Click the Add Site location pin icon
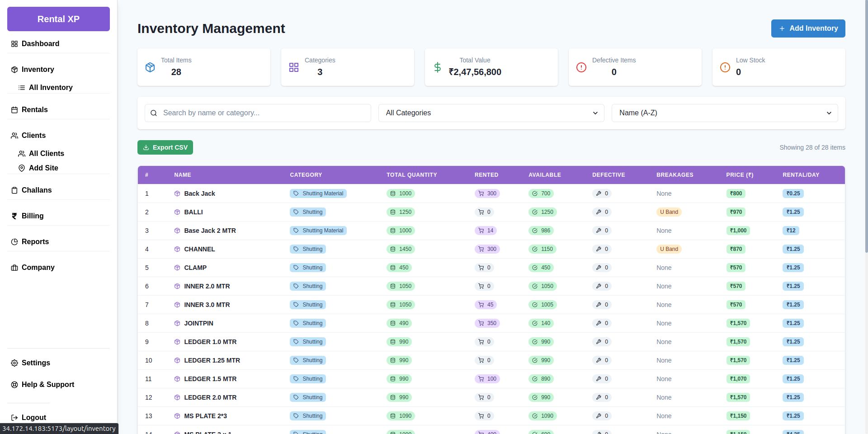This screenshot has width=868, height=434. pyautogui.click(x=22, y=168)
